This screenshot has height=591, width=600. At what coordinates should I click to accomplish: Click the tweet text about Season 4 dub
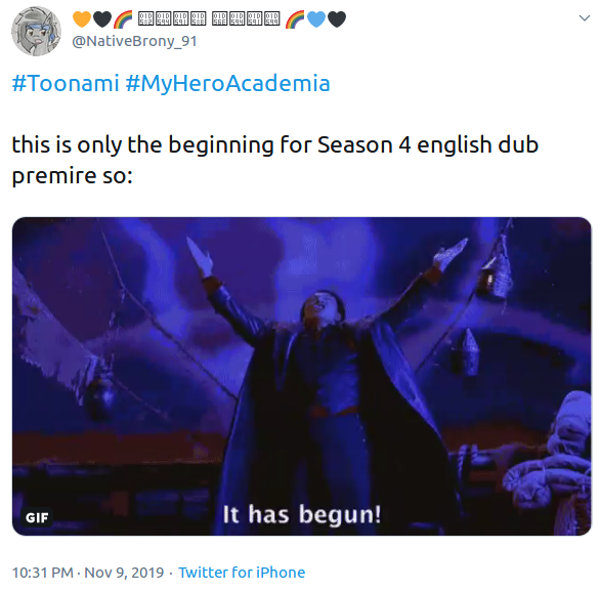(x=275, y=160)
